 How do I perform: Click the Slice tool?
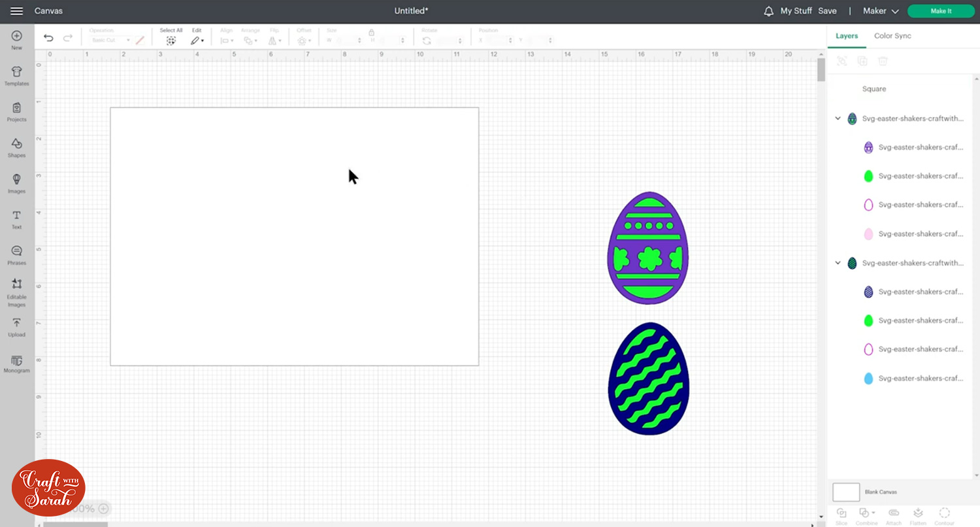(x=841, y=516)
